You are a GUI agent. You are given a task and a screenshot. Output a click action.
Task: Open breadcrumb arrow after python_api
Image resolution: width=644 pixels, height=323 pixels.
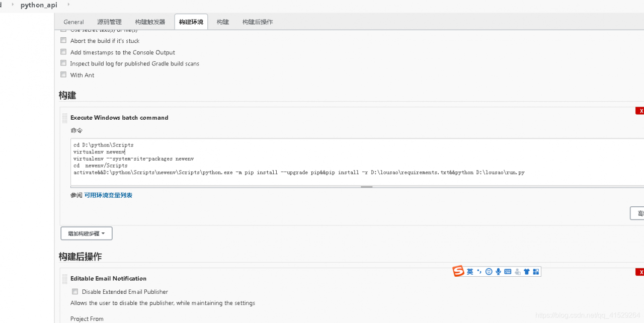[x=68, y=5]
